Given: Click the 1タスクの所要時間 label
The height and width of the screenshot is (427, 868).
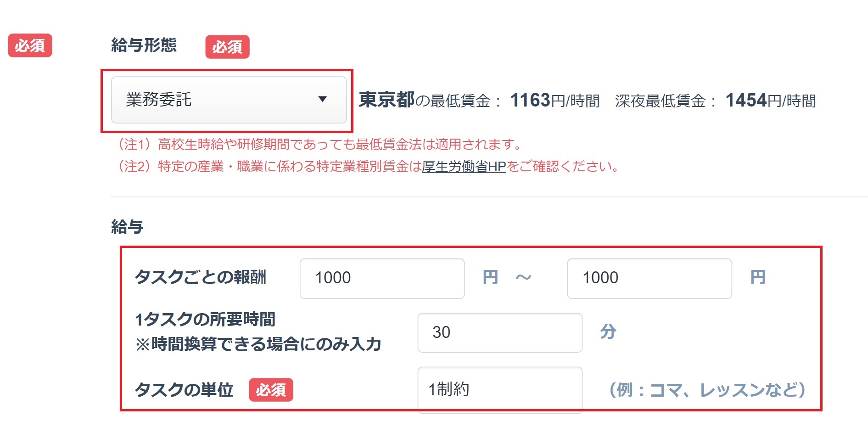Looking at the screenshot, I should (205, 319).
